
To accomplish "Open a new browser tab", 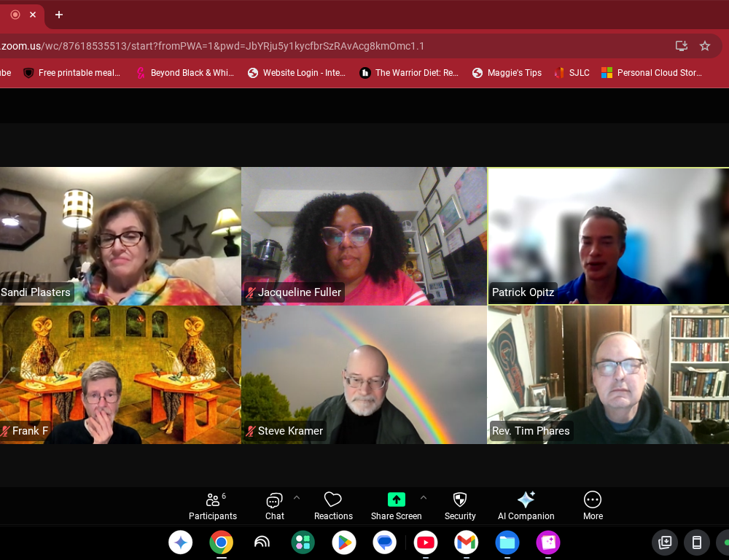I will click(x=59, y=15).
